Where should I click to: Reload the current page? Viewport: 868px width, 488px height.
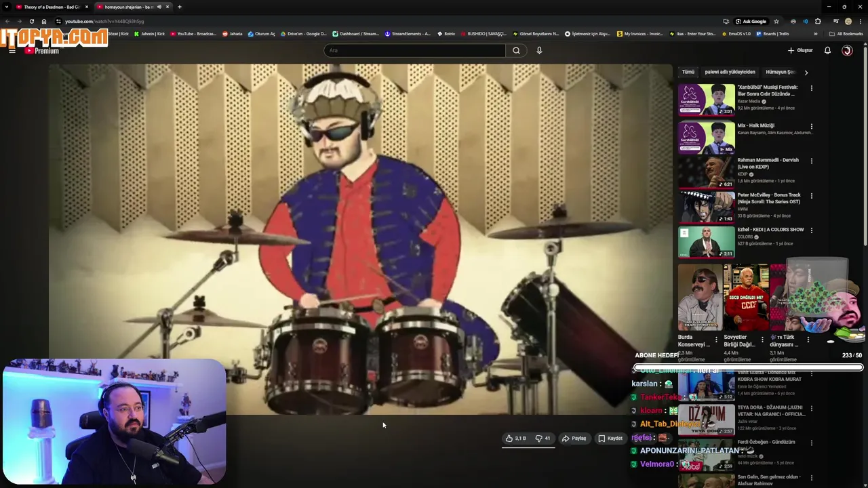[32, 21]
